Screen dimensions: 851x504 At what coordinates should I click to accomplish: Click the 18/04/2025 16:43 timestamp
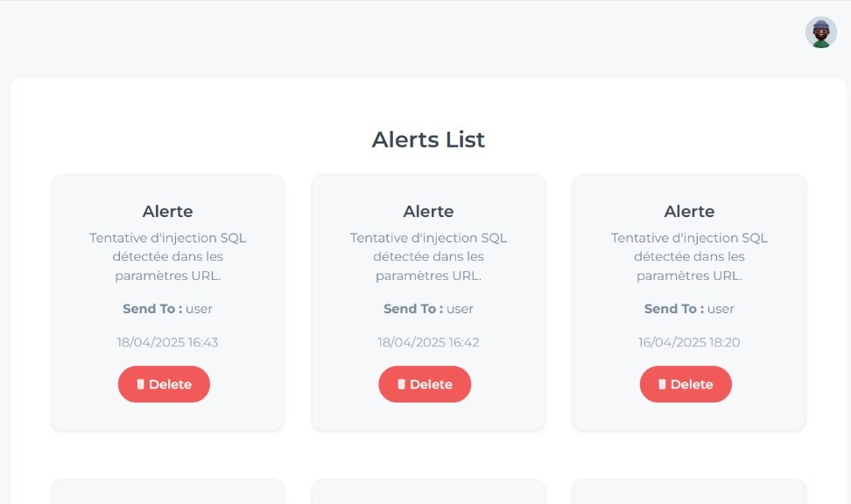pos(167,342)
